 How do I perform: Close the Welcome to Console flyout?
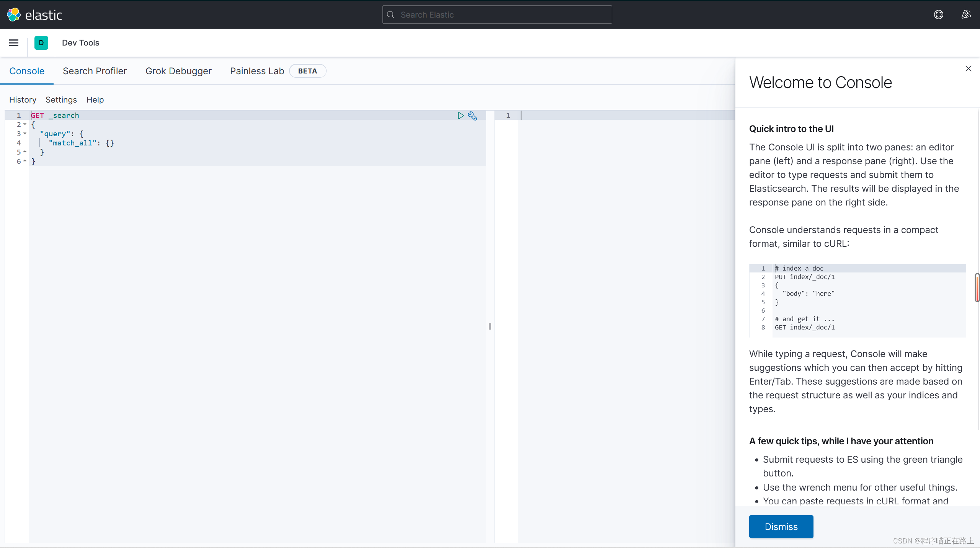point(968,68)
